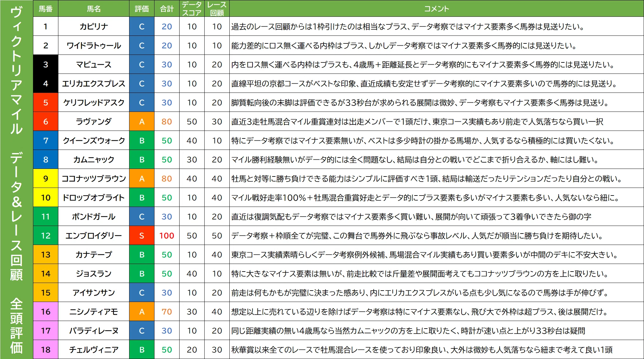
Task: Select horse name ジョスラン
Action: pos(94,273)
